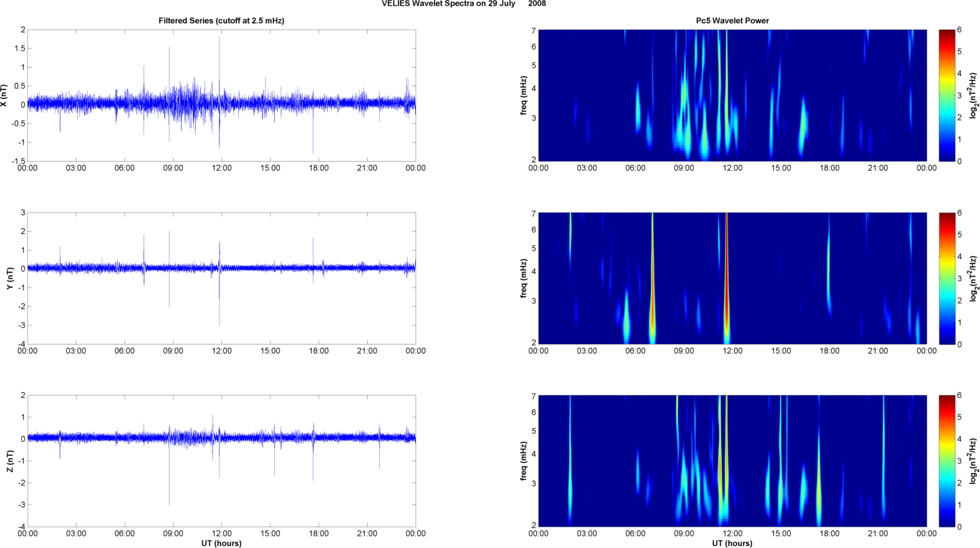Click the 'X (nT)' axis label
The image size is (980, 548).
(x=4, y=95)
